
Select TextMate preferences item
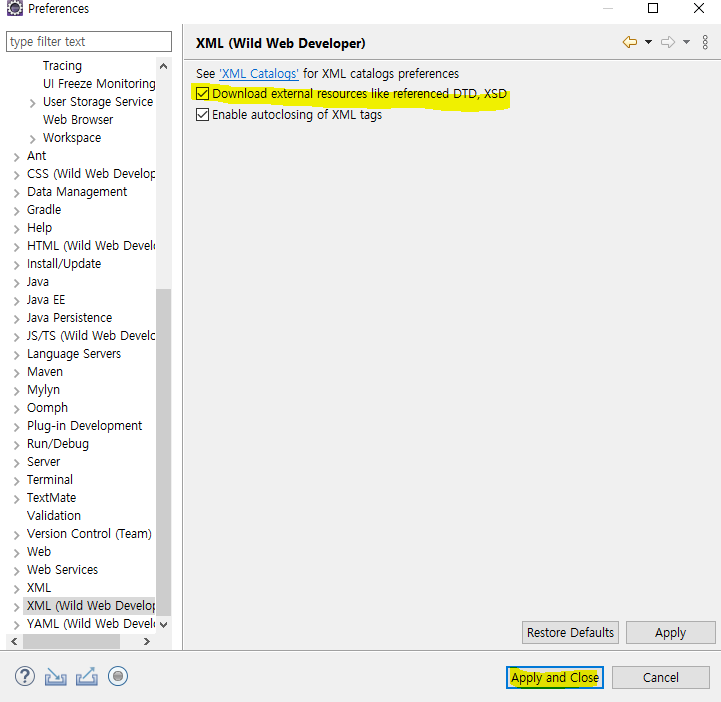point(51,497)
